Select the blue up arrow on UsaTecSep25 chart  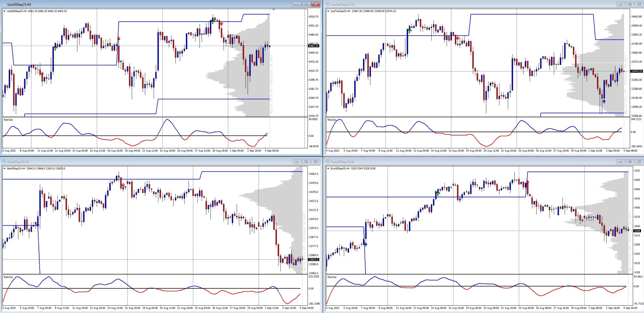pyautogui.click(x=604, y=101)
